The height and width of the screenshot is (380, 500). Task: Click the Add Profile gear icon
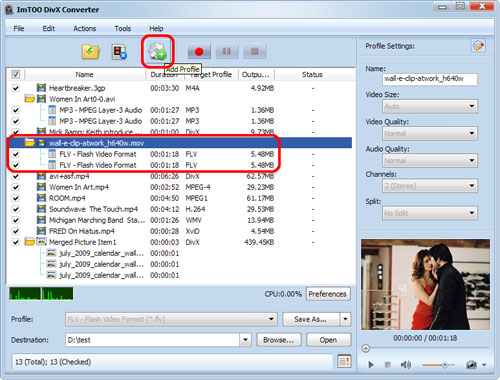pyautogui.click(x=157, y=51)
